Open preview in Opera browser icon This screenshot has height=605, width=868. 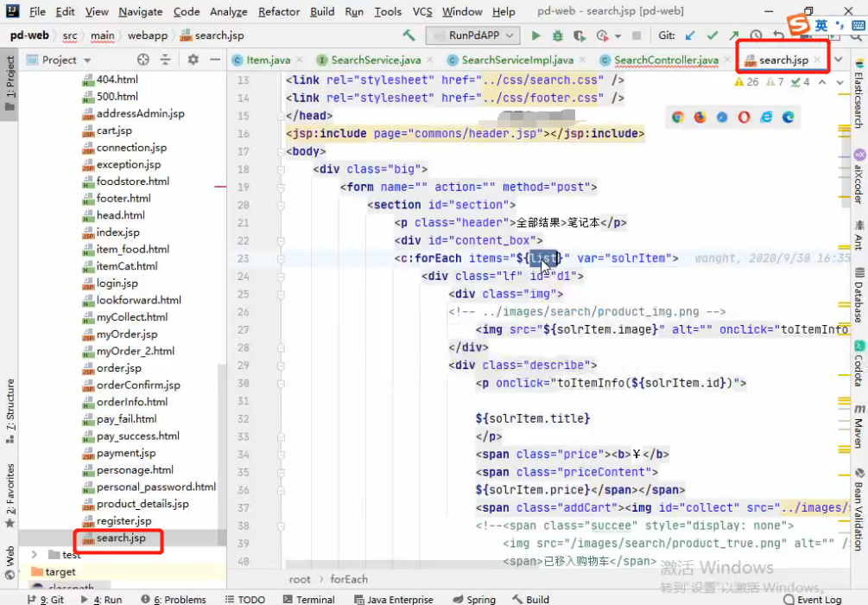pos(744,117)
